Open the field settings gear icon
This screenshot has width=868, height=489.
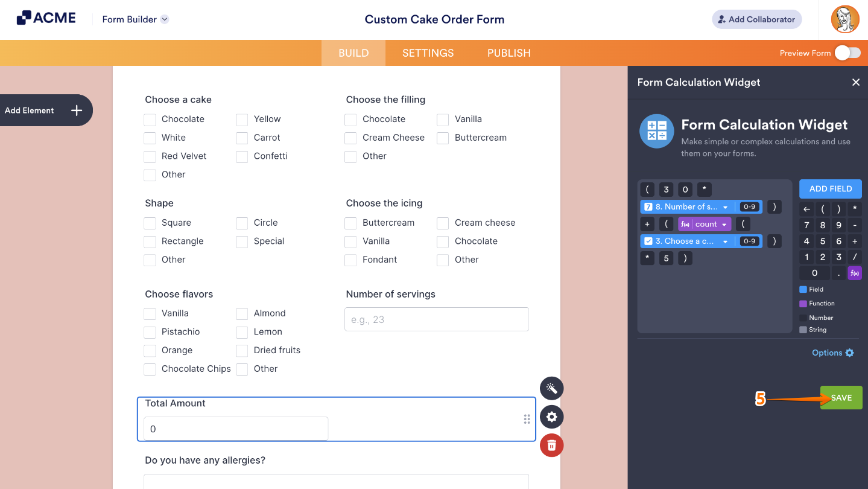551,417
